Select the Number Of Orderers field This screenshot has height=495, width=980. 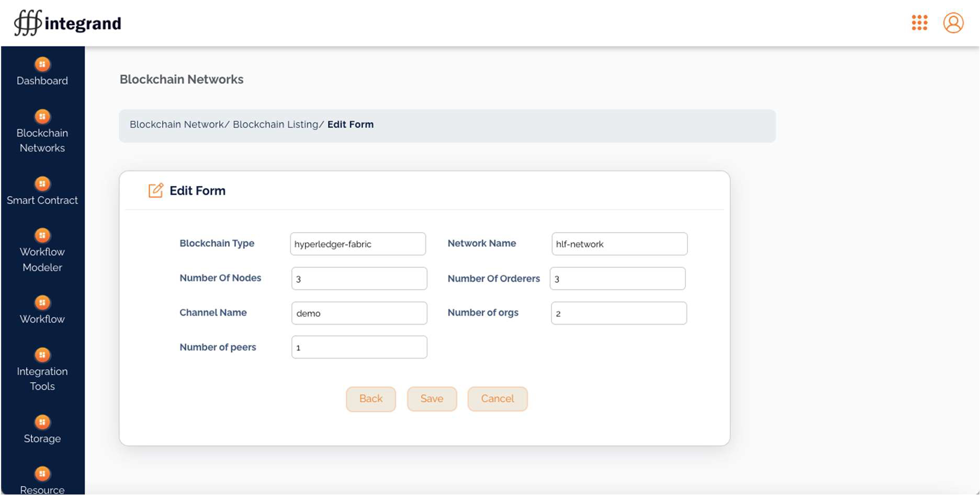click(617, 279)
